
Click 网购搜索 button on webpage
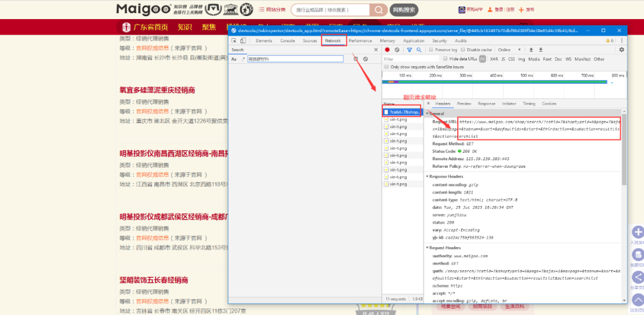click(404, 10)
